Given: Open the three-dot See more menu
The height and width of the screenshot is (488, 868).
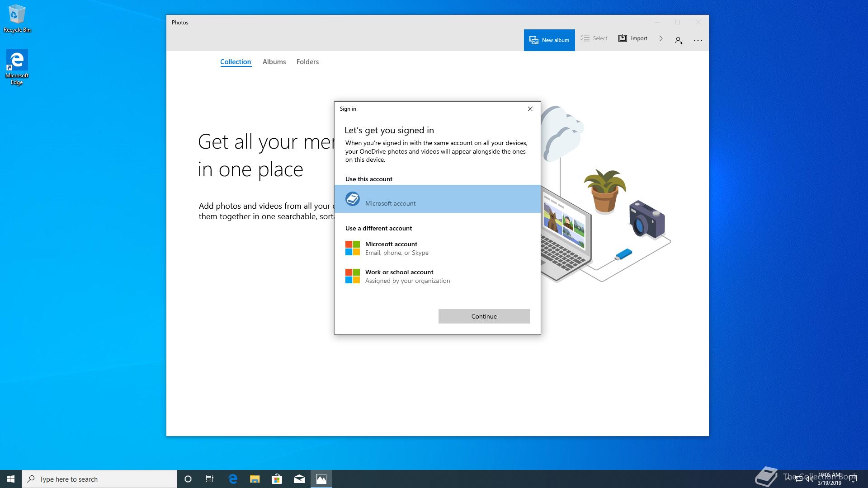Looking at the screenshot, I should coord(698,40).
